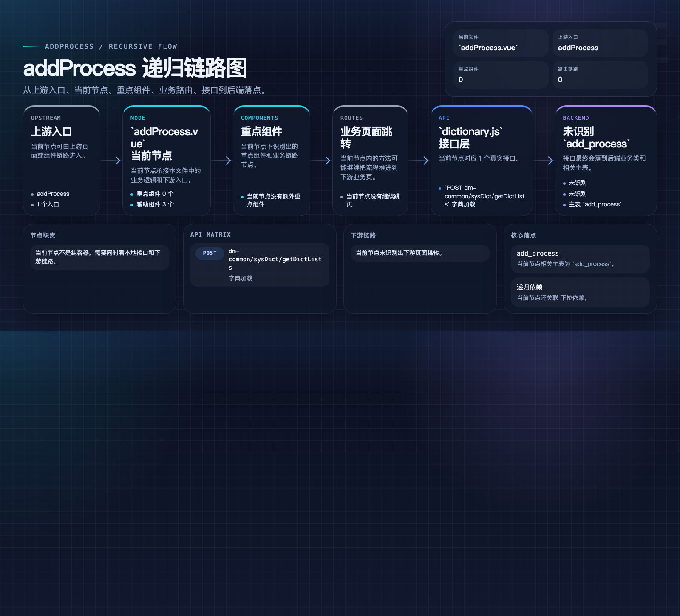Click the dm-common/sysDict/getDictLists path in API MATRIX
The image size is (680, 616).
[x=275, y=259]
